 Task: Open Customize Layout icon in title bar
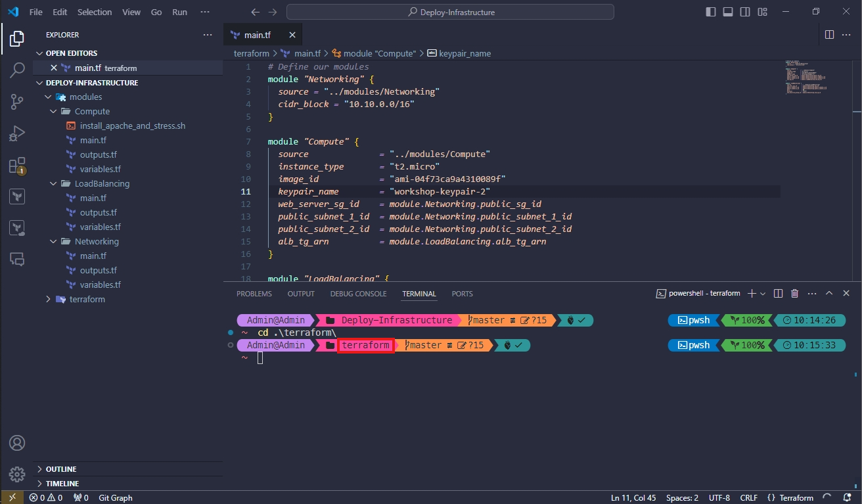point(762,12)
